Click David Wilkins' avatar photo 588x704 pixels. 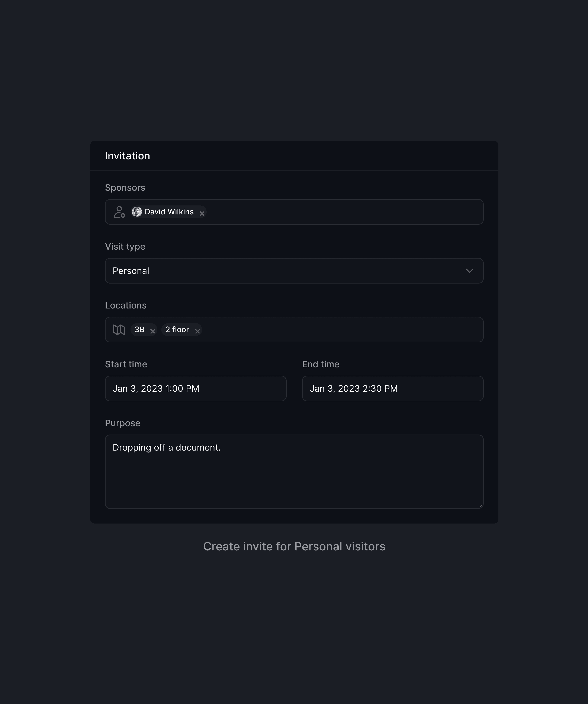137,212
